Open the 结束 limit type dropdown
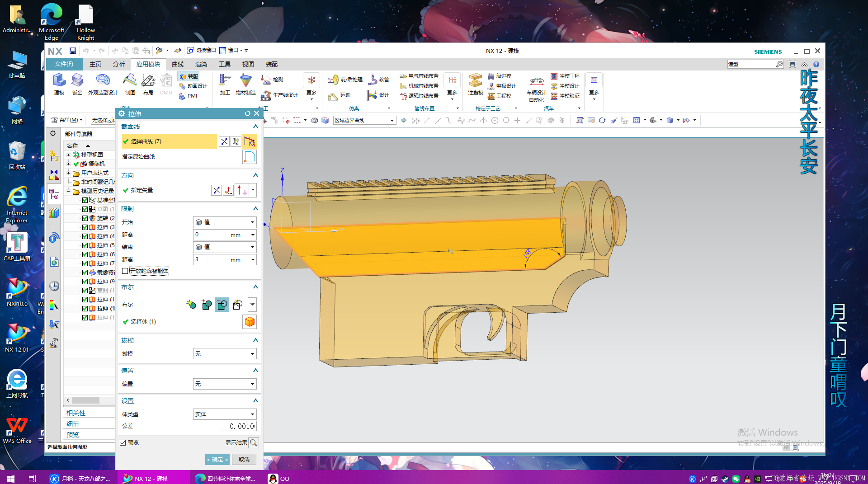The width and height of the screenshot is (868, 484). 225,247
